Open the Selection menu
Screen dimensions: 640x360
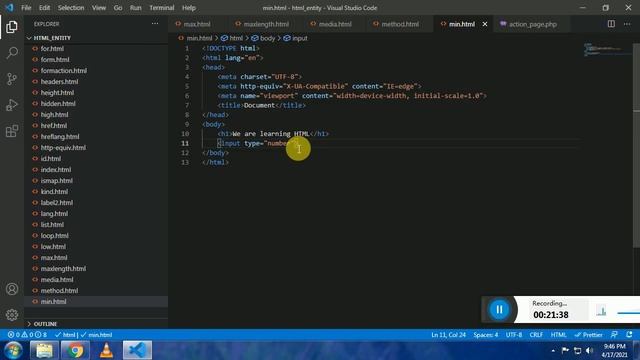point(71,8)
